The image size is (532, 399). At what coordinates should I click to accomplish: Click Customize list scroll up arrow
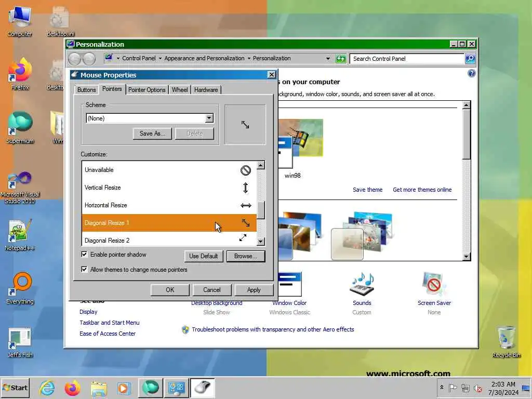click(261, 165)
